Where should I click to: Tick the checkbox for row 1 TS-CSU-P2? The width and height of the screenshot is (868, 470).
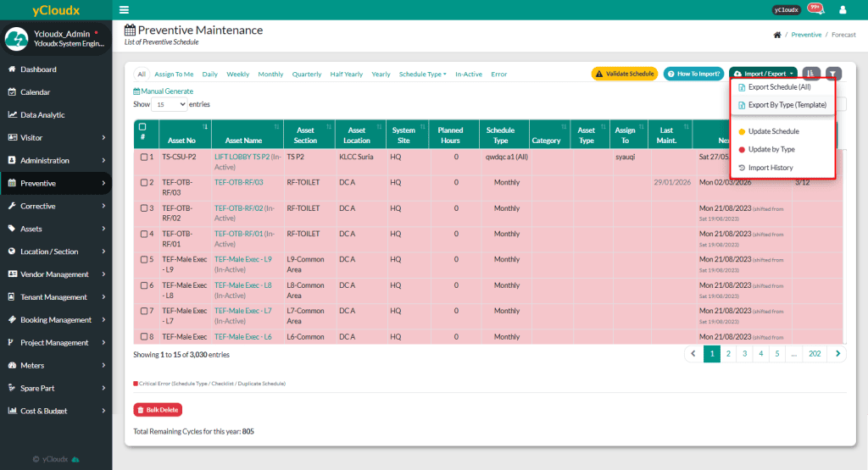pos(144,157)
